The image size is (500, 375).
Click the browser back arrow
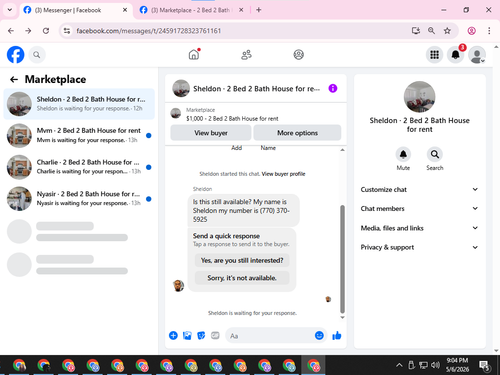click(11, 31)
